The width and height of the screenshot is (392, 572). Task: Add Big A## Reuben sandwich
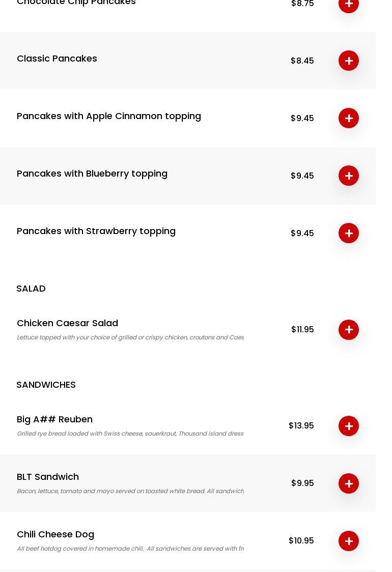click(349, 426)
